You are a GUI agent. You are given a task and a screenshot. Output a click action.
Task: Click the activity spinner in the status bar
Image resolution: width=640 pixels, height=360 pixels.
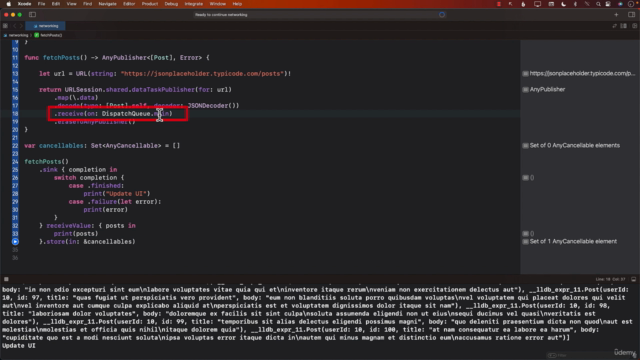point(442,15)
